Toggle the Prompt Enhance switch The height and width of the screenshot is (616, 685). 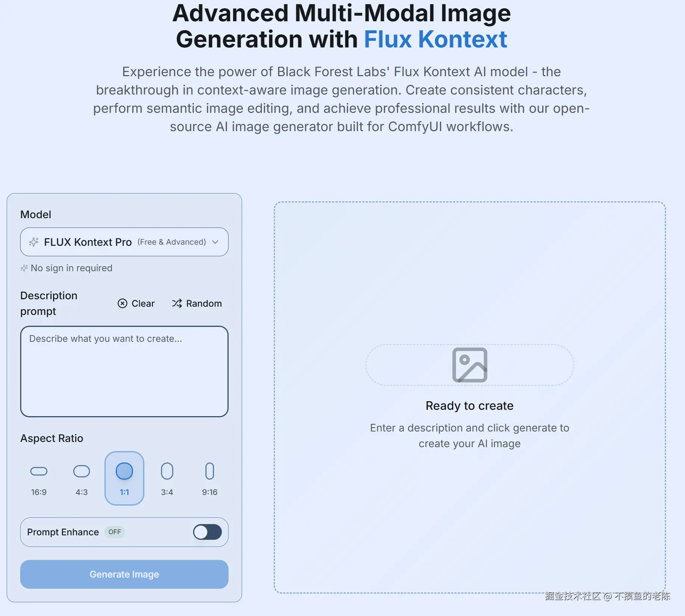(207, 532)
